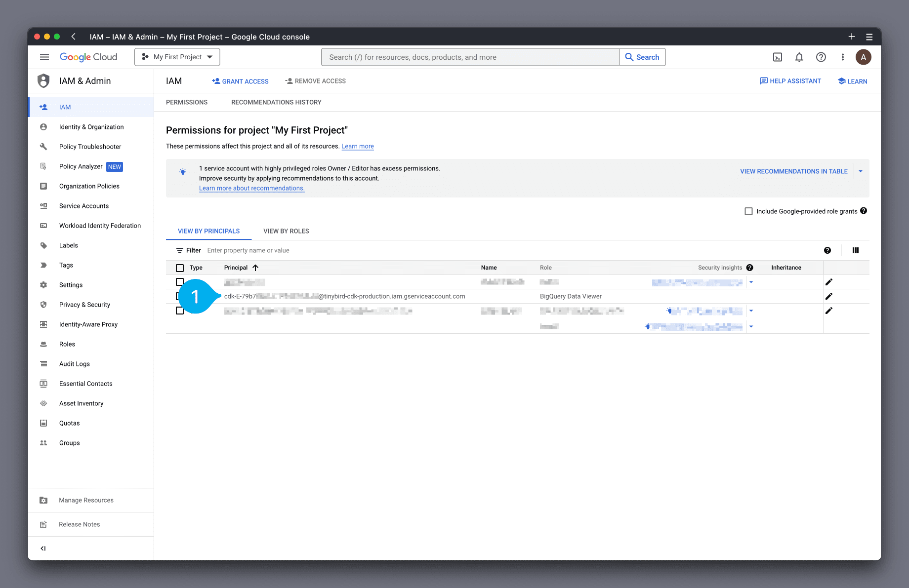Switch to View by Roles tab
Image resolution: width=909 pixels, height=588 pixels.
[x=286, y=231]
